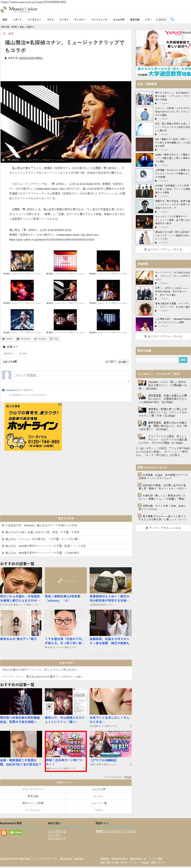This screenshot has width=191, height=868.
Task: Open フォトニュース navigation item
Action: pos(99,19)
